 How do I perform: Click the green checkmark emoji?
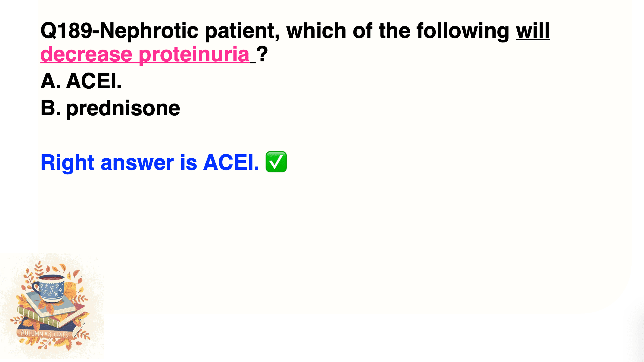(x=276, y=162)
